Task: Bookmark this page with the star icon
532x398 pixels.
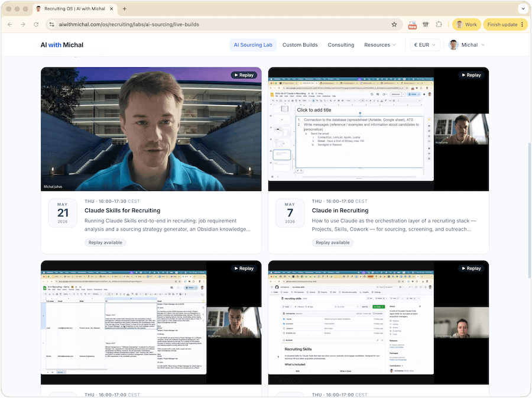Action: coord(394,24)
